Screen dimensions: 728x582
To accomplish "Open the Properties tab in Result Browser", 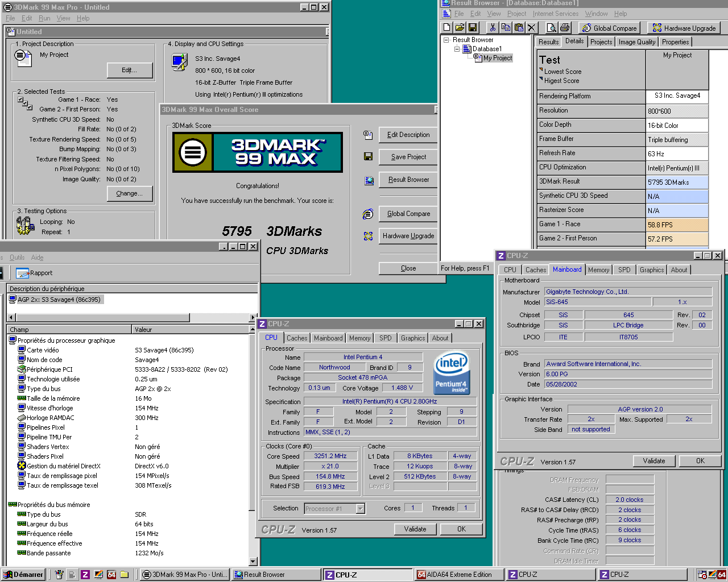I will pos(676,42).
